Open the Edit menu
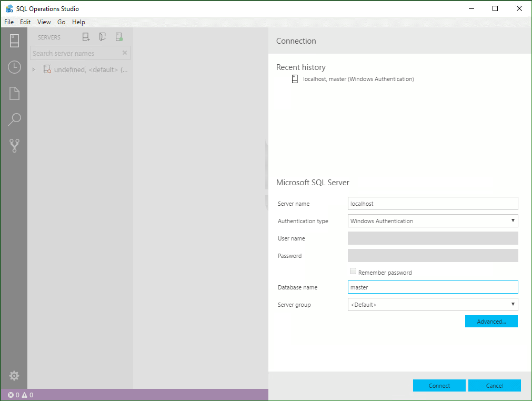The width and height of the screenshot is (532, 401). point(25,22)
